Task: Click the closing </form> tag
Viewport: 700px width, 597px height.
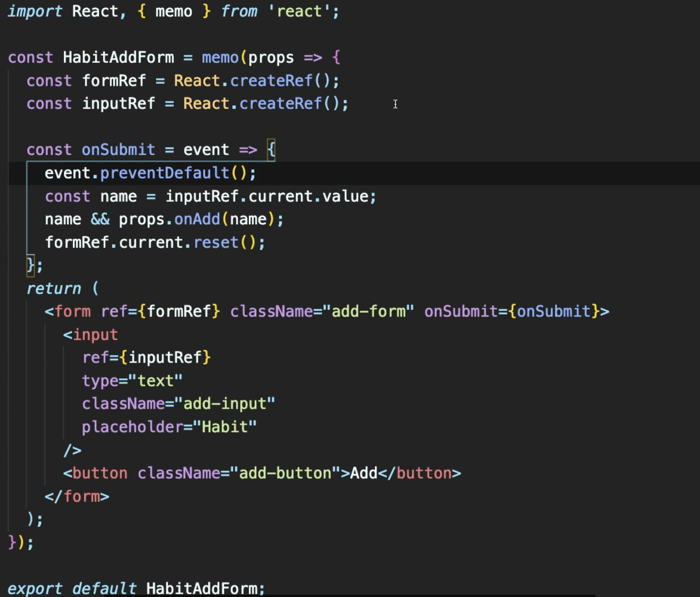Action: tap(77, 497)
